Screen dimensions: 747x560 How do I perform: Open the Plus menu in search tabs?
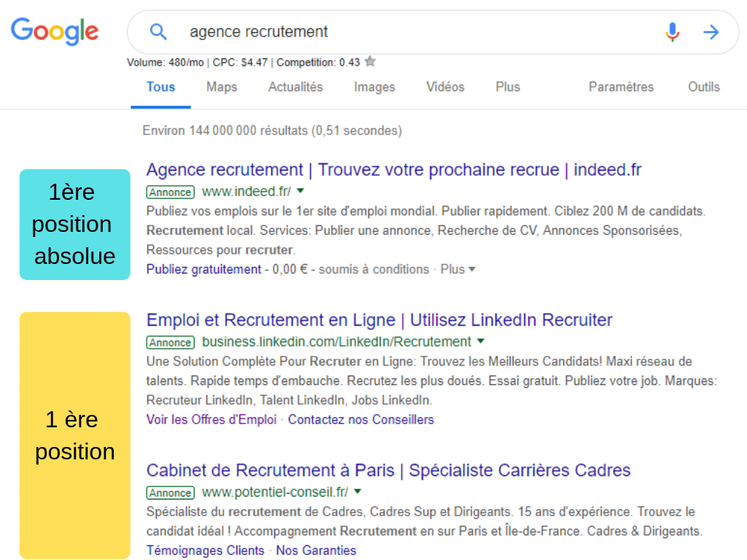click(x=508, y=87)
